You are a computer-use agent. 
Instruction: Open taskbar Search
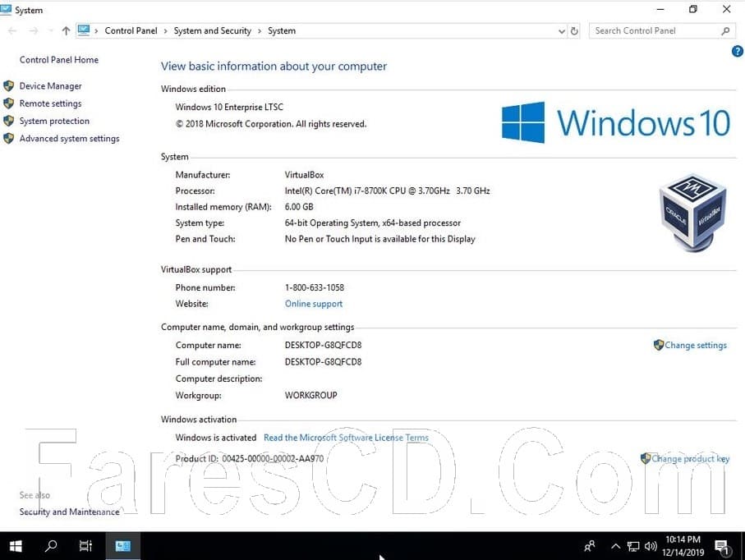click(51, 546)
